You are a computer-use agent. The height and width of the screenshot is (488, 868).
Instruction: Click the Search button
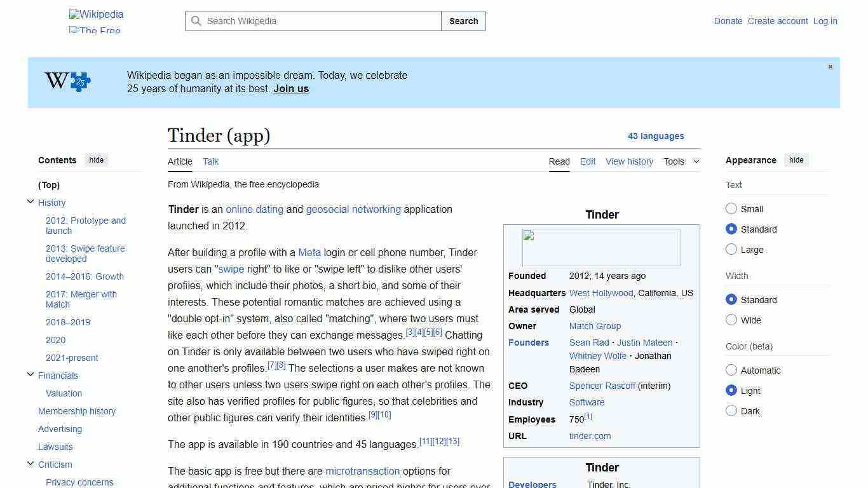[x=463, y=21]
